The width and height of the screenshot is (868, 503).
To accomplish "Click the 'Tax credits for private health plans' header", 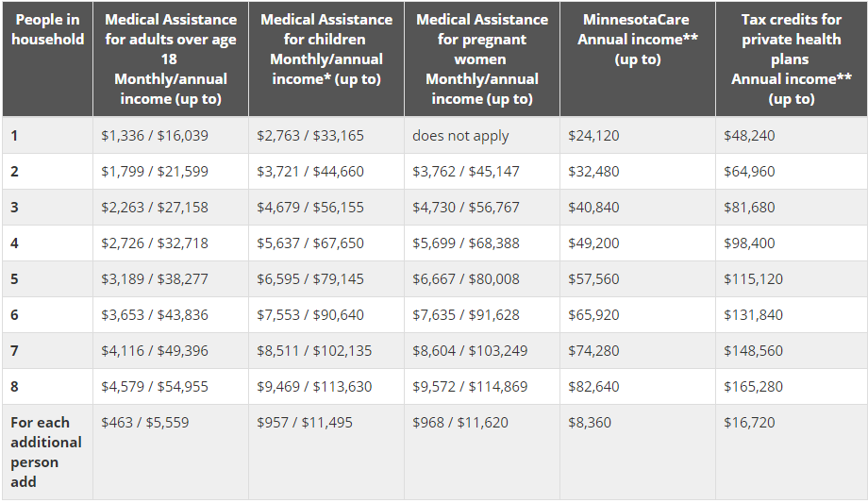I will pyautogui.click(x=792, y=59).
